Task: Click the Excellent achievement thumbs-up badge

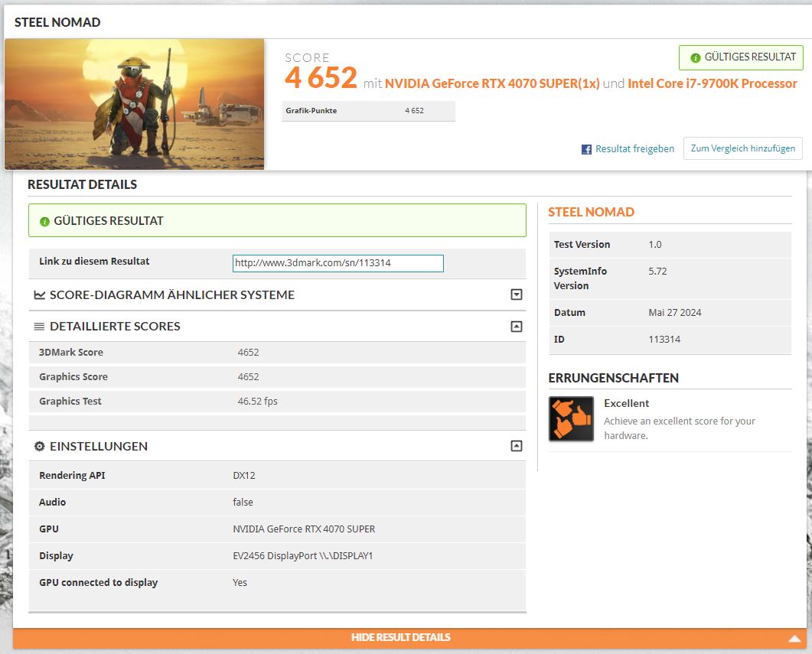Action: pos(571,418)
